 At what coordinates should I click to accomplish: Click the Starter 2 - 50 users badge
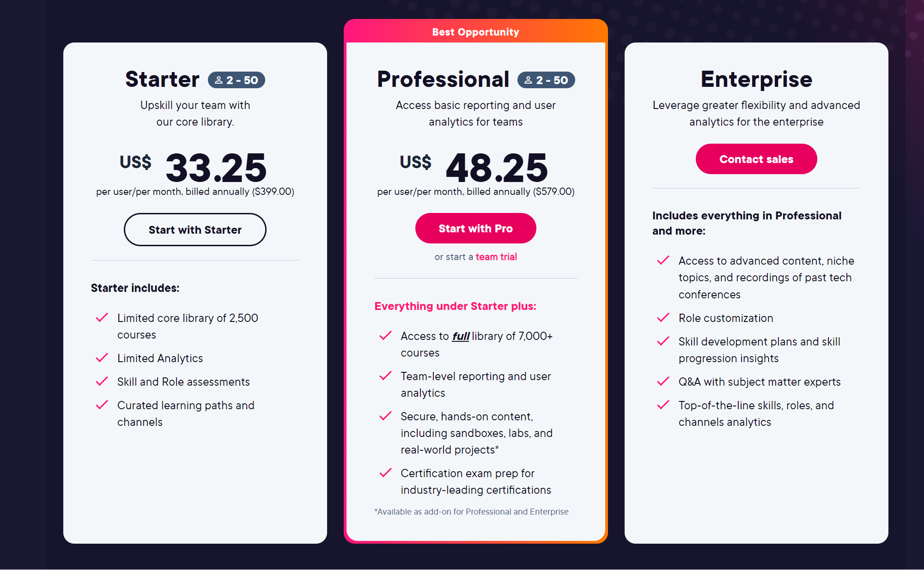[x=237, y=80]
